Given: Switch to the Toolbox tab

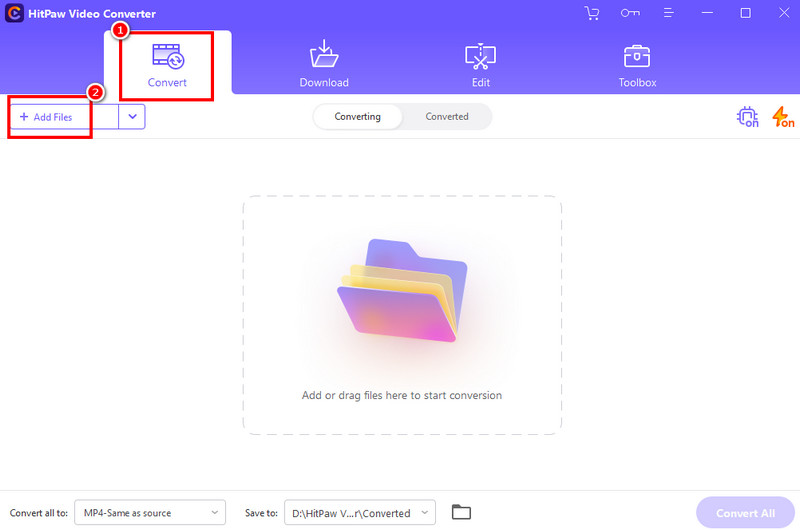Looking at the screenshot, I should tap(637, 64).
